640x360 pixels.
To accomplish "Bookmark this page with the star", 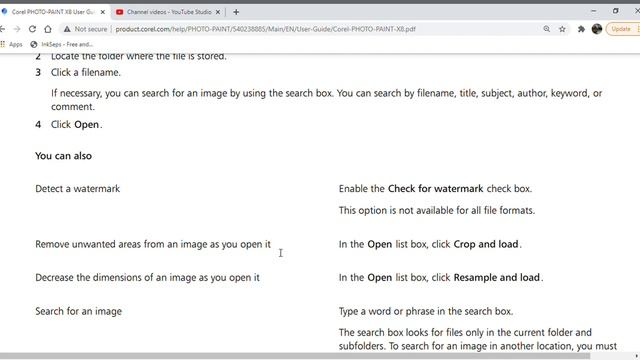I will (x=562, y=29).
